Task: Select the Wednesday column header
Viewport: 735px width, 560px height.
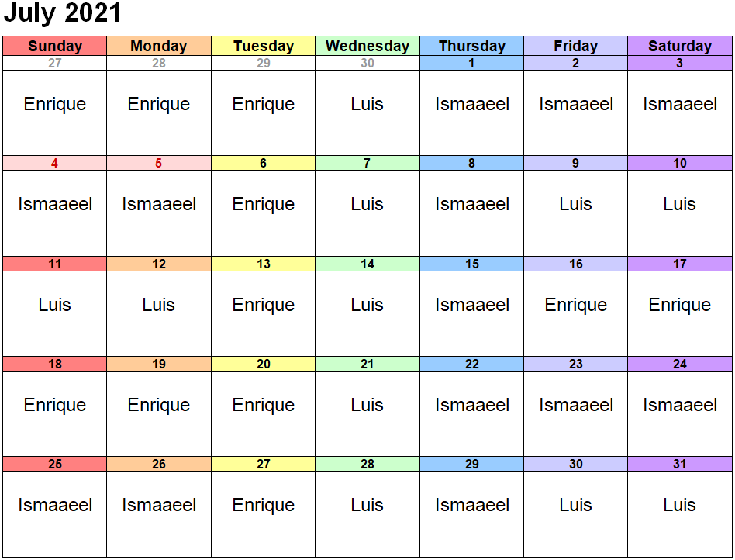Action: tap(367, 46)
